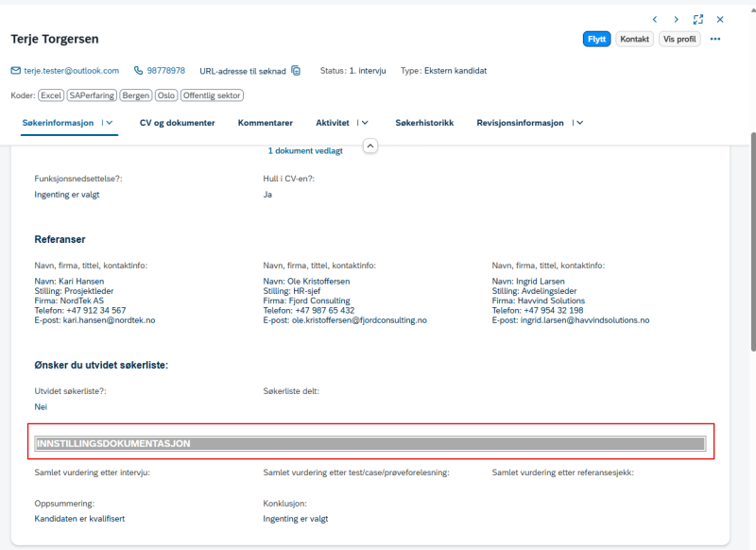This screenshot has height=550, width=756.
Task: Open the Aktivitet tab dropdown arrow
Action: pos(365,123)
